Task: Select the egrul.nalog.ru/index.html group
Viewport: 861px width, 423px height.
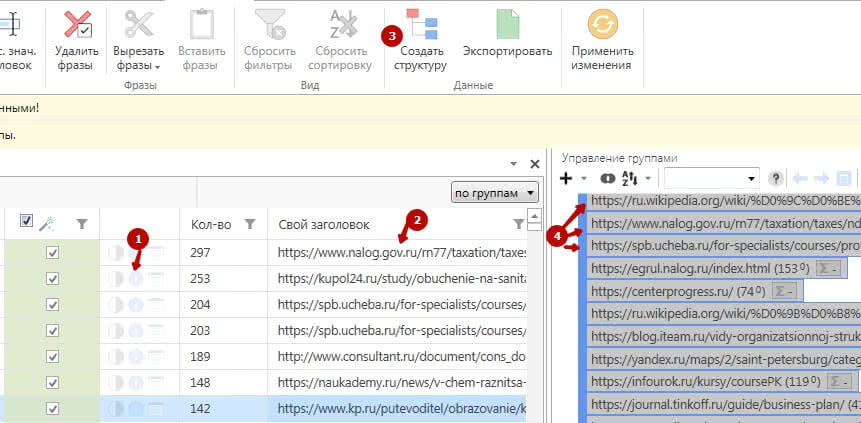Action: tap(716, 269)
